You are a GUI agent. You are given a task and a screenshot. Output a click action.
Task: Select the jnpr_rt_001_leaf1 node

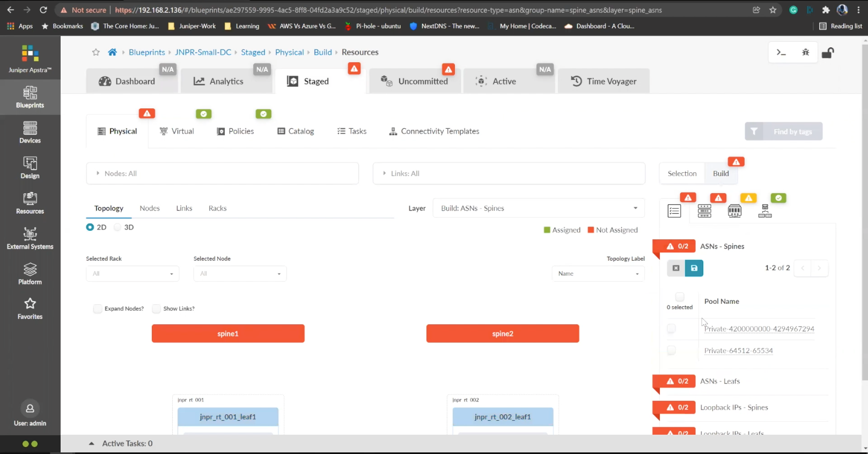[x=228, y=417]
